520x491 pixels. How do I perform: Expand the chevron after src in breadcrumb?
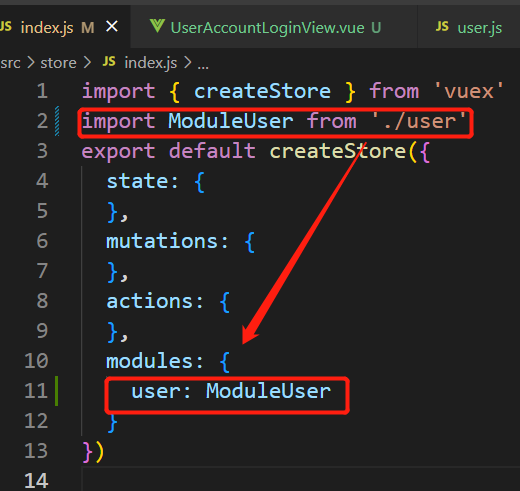(x=31, y=63)
